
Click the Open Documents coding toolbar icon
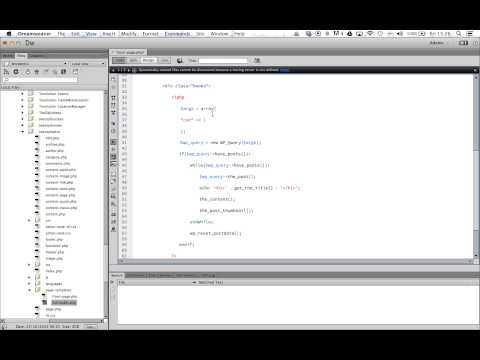tap(114, 79)
